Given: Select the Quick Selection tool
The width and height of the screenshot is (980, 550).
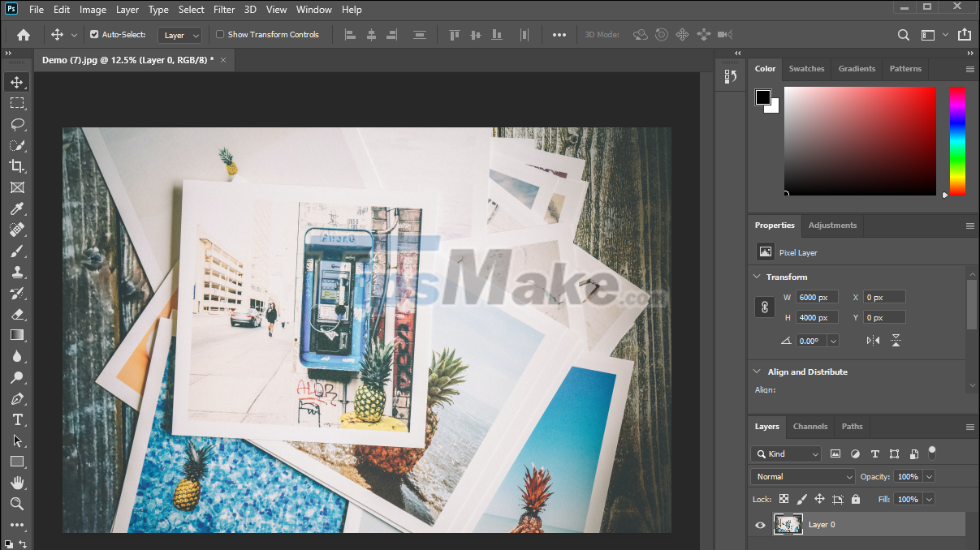Looking at the screenshot, I should 17,145.
